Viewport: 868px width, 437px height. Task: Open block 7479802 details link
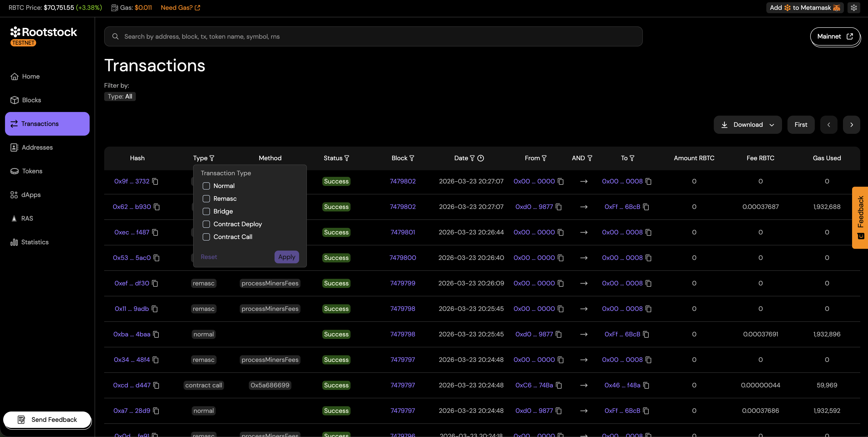tap(403, 181)
